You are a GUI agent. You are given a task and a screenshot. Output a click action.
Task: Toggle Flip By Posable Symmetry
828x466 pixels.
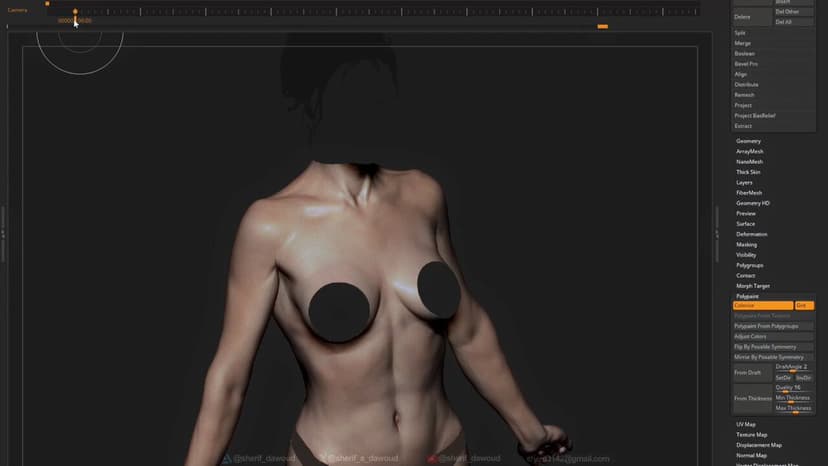[772, 347]
